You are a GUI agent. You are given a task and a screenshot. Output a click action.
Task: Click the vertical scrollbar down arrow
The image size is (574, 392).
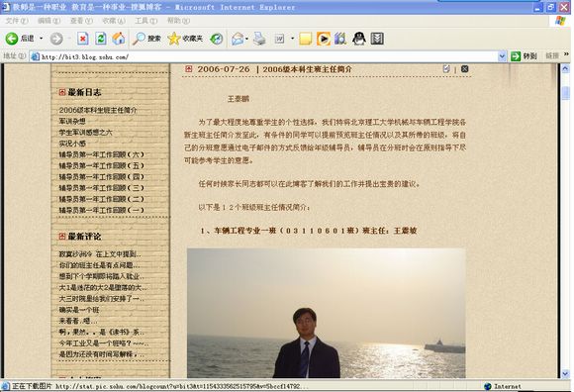click(x=565, y=374)
